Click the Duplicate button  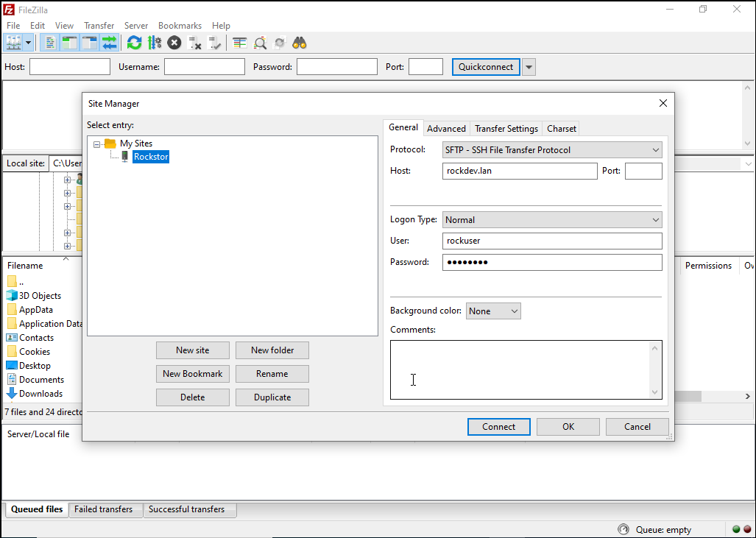click(272, 397)
